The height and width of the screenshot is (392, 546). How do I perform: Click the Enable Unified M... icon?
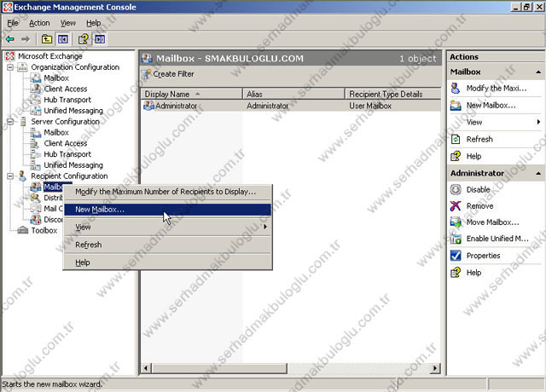[456, 239]
